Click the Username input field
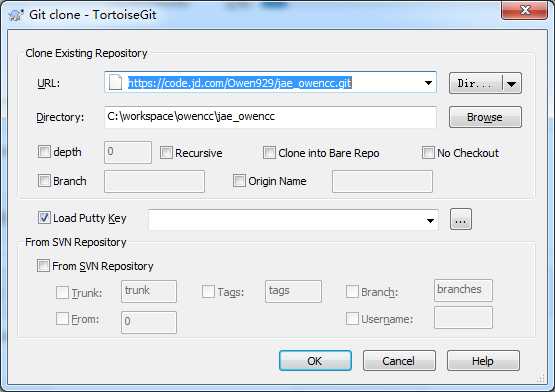The width and height of the screenshot is (555, 392). [x=463, y=318]
